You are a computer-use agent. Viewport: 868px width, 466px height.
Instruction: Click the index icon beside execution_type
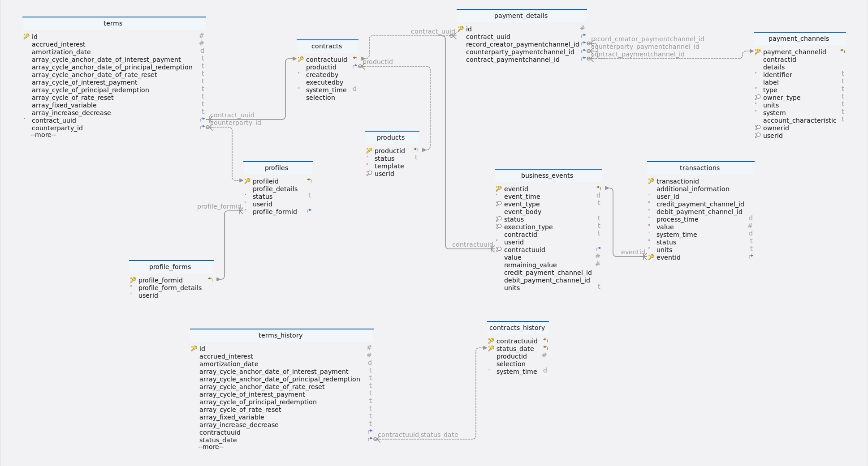499,227
